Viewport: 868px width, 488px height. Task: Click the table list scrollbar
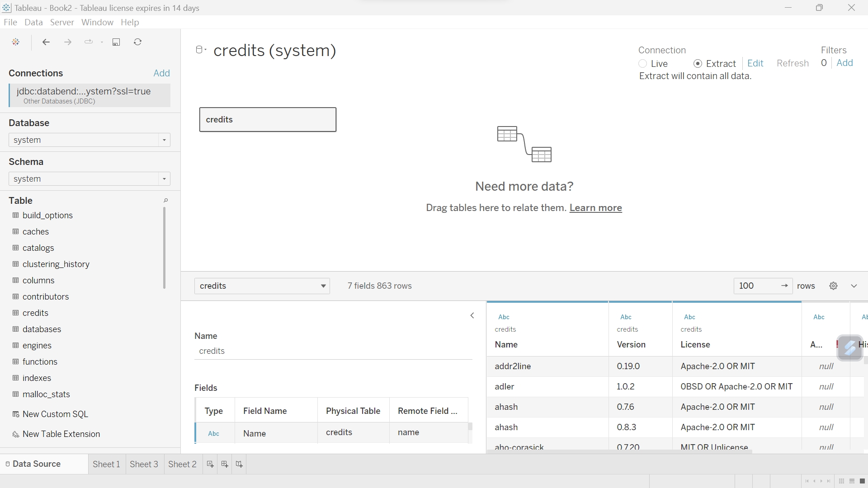[164, 248]
